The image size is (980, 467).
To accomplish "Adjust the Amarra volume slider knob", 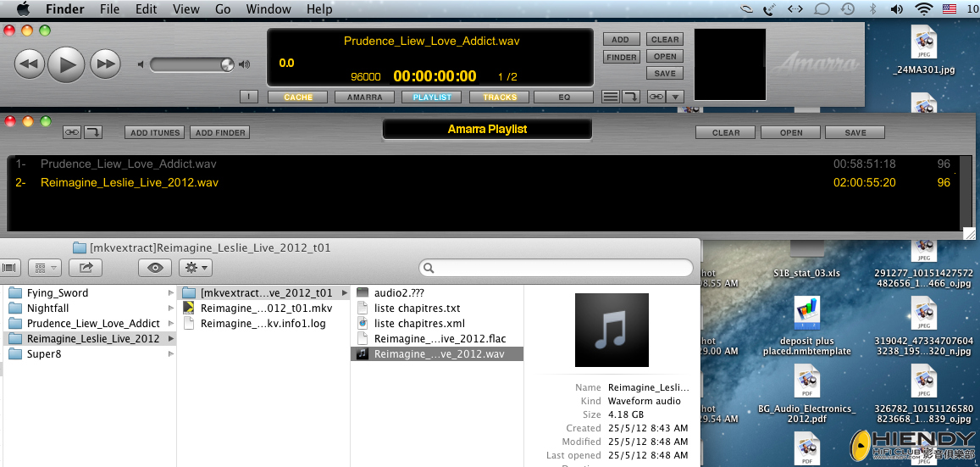I will [x=227, y=64].
